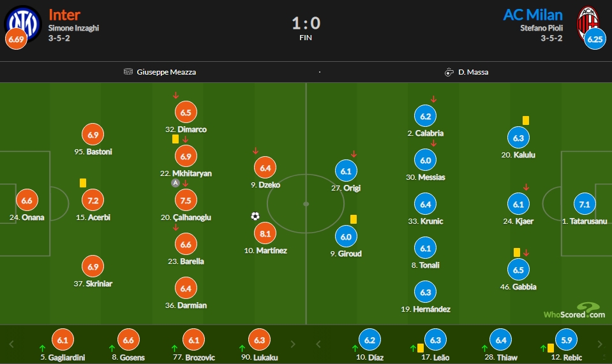Select Tatarusanu's 7.1 rating circle
Viewport: 612px width, 364px height.
pyautogui.click(x=585, y=204)
